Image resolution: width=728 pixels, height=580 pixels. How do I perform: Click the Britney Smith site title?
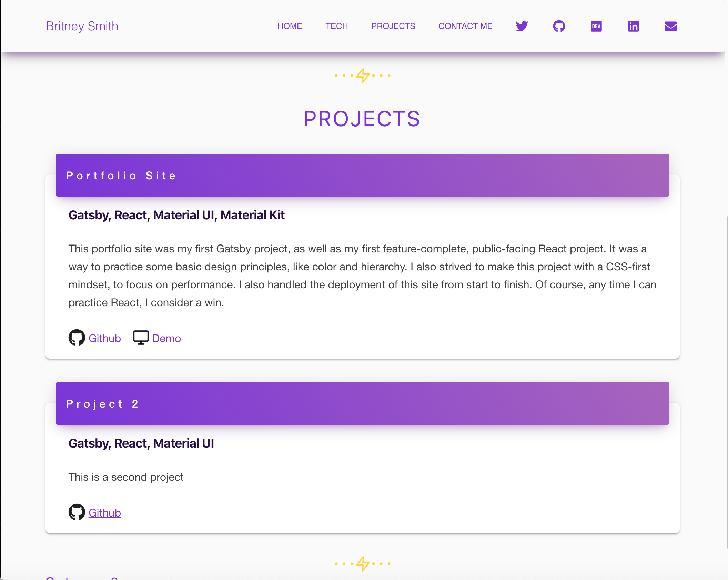tap(82, 26)
